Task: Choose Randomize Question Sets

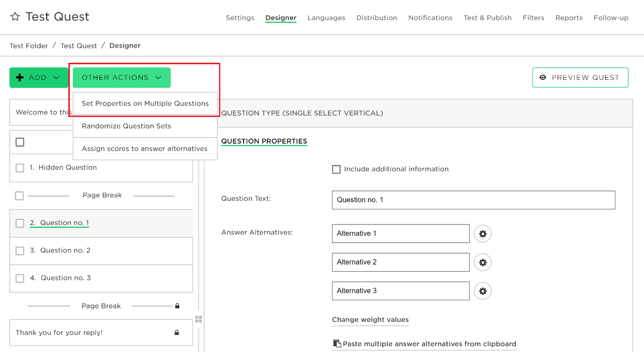Action: click(145, 126)
